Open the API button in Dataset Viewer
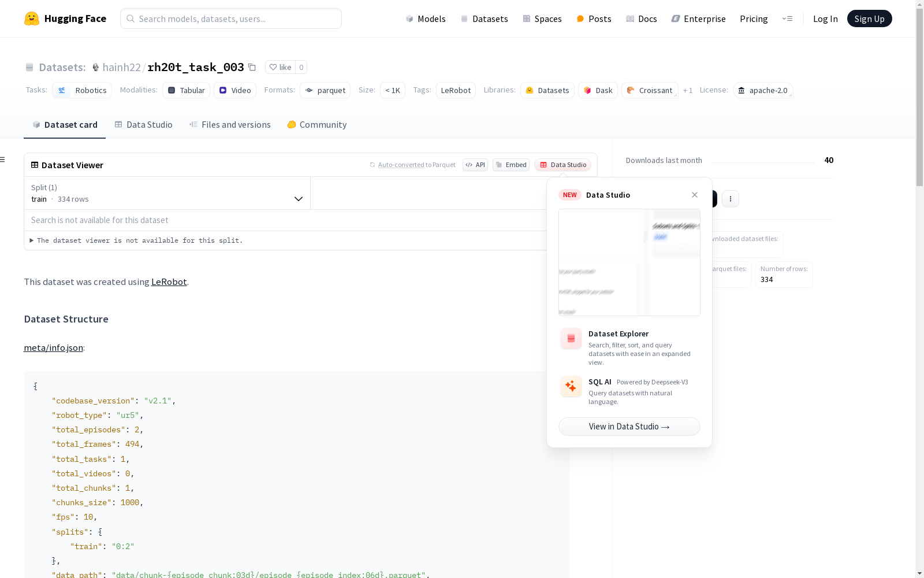 click(475, 165)
